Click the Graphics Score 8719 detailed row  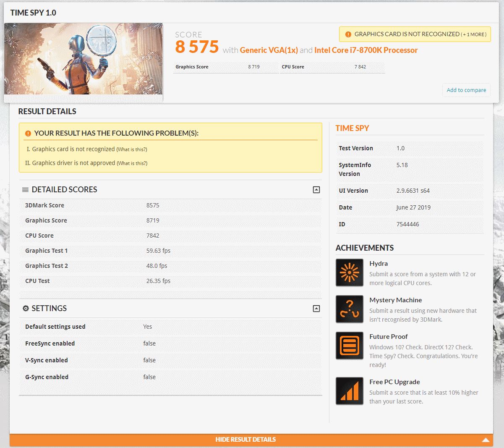170,220
